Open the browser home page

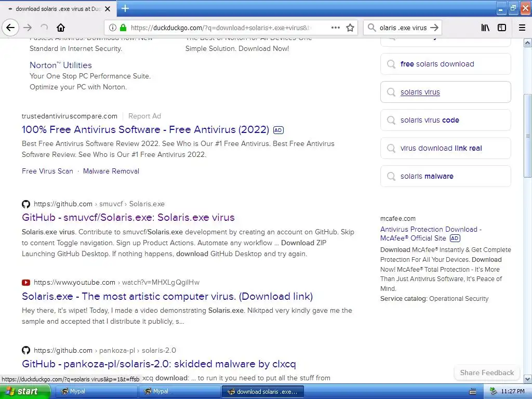(x=61, y=28)
